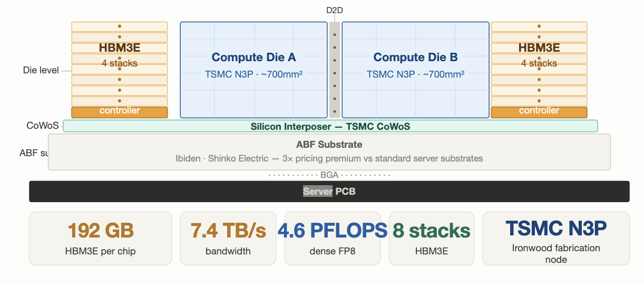This screenshot has height=285, width=644.
Task: Select the left HBM controller block
Action: 120,112
